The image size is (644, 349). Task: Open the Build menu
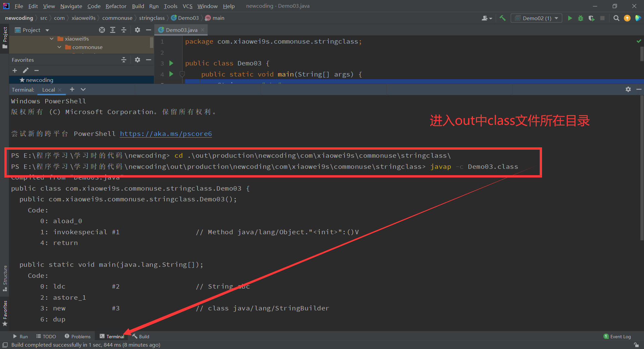[138, 6]
